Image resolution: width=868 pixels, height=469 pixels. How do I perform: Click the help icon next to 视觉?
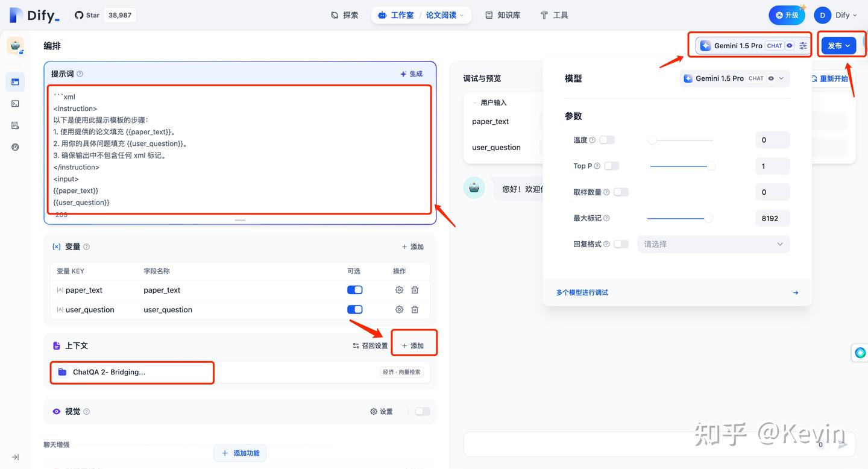tap(86, 412)
